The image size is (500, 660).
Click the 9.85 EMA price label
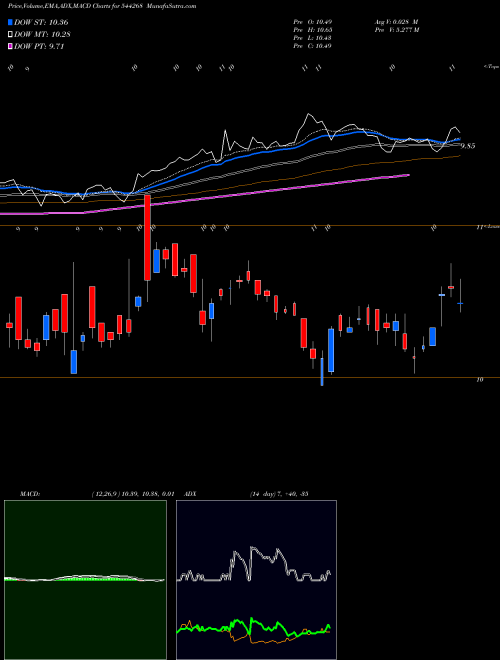[468, 146]
